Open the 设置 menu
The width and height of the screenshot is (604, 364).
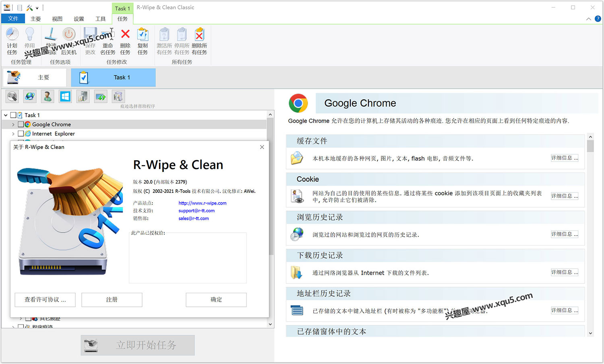tap(79, 19)
